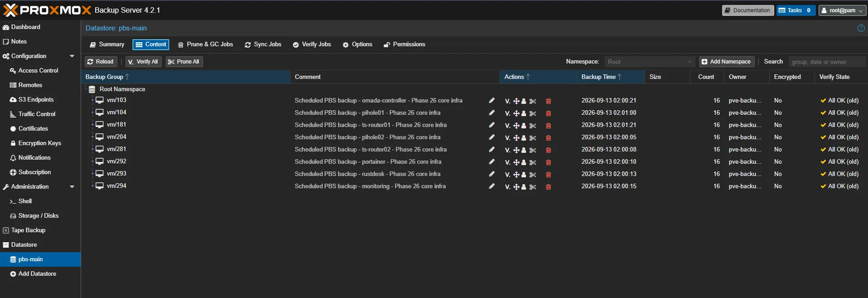
Task: Edit comment pencil for vm/103
Action: point(492,100)
